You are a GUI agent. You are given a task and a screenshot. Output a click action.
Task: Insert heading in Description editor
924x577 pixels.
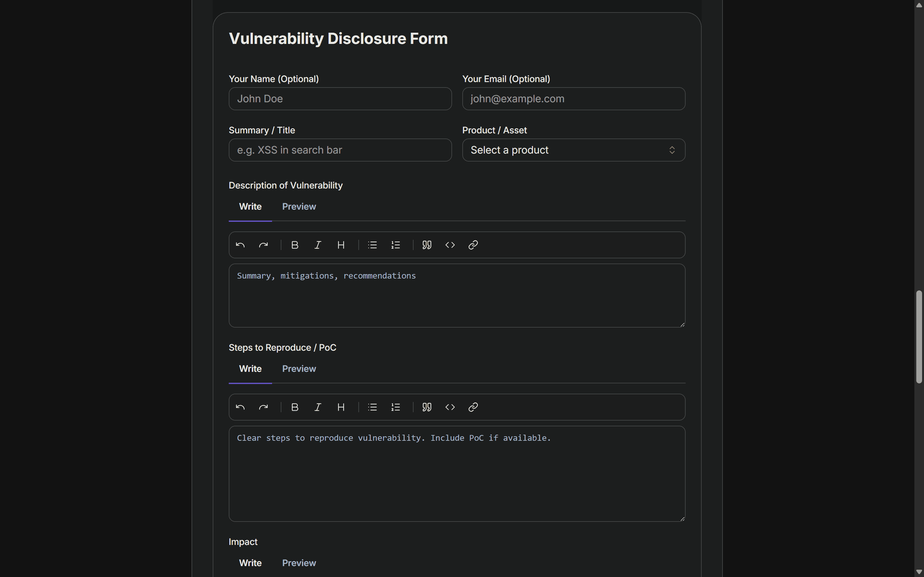(x=341, y=245)
